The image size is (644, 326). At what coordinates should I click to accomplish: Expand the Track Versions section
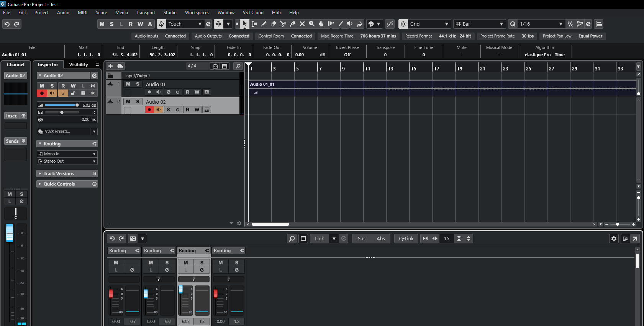pos(67,174)
